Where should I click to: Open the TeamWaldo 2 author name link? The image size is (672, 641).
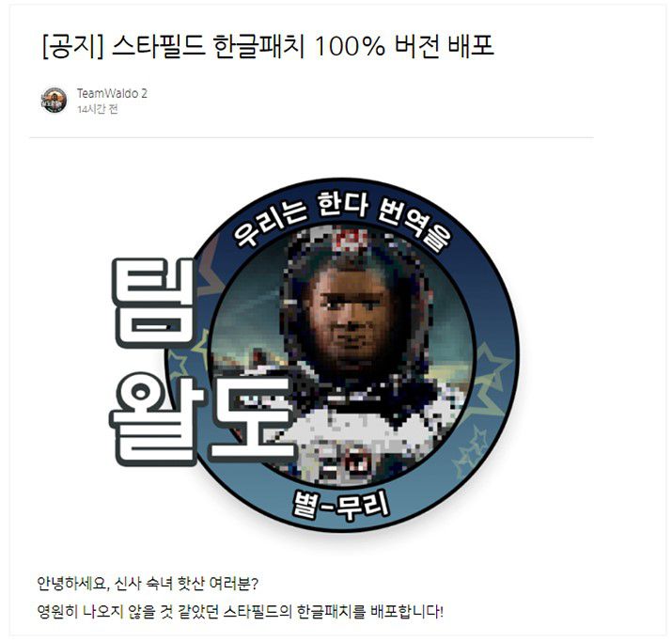point(112,93)
